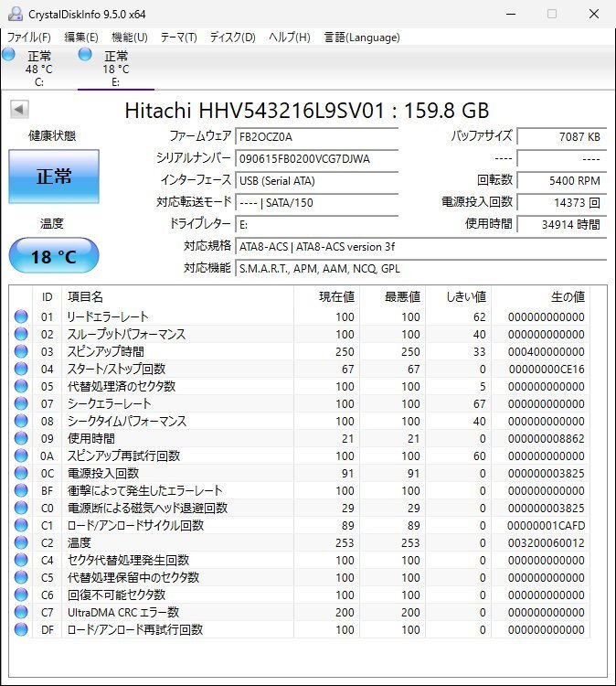Click raw value 00000000CE16
This screenshot has width=616, height=686.
(x=547, y=370)
